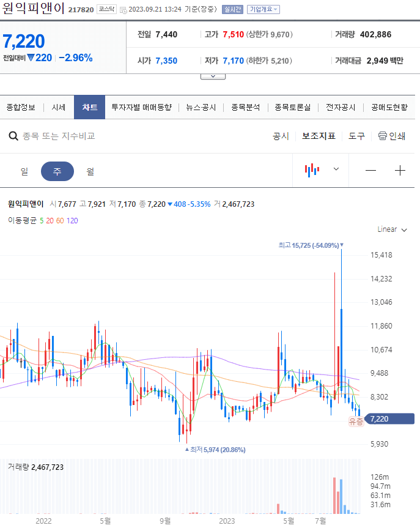This screenshot has height=528, width=420.
Task: Open the 시세 tab
Action: point(59,107)
